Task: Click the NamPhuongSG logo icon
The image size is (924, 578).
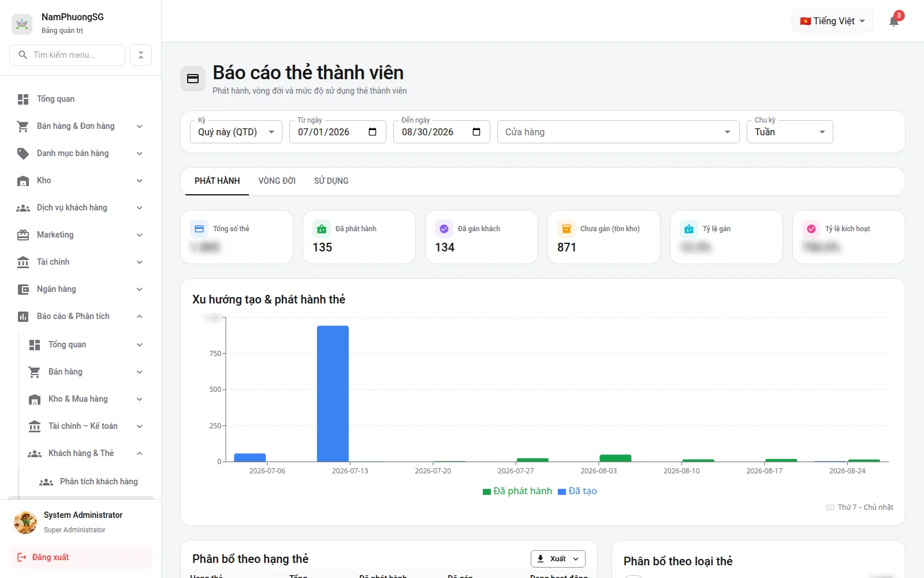Action: point(22,24)
